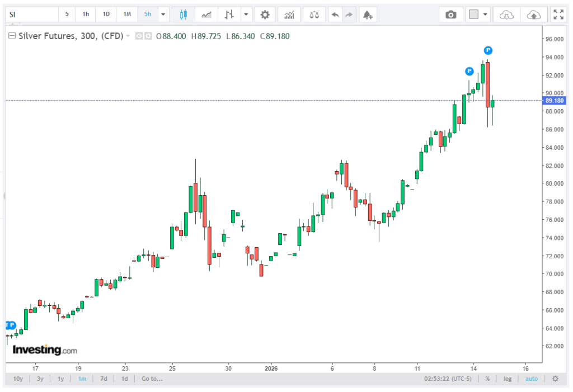573x392 pixels.
Task: Expand the time interval dropdown arrow
Action: pyautogui.click(x=163, y=15)
